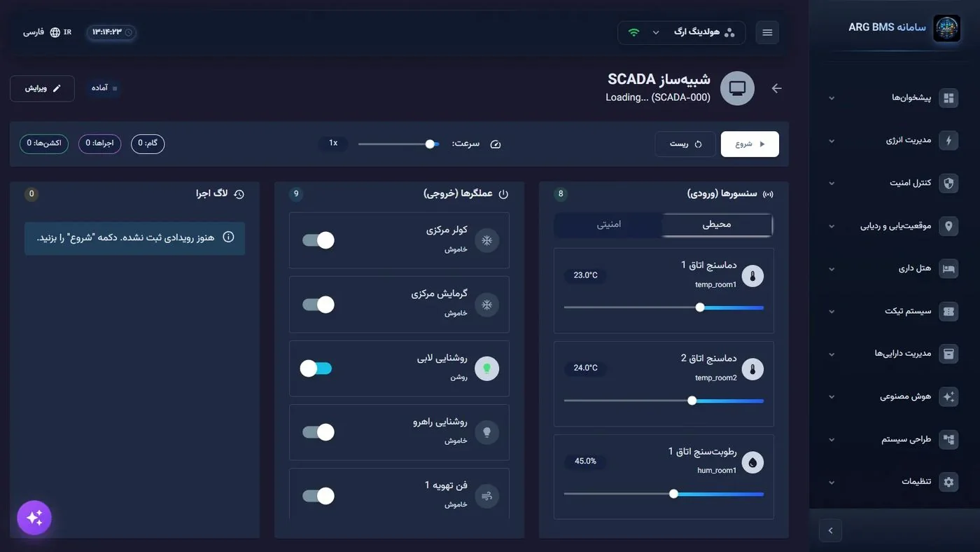Click the green wifi connection status icon
The image size is (980, 552).
[x=633, y=32]
